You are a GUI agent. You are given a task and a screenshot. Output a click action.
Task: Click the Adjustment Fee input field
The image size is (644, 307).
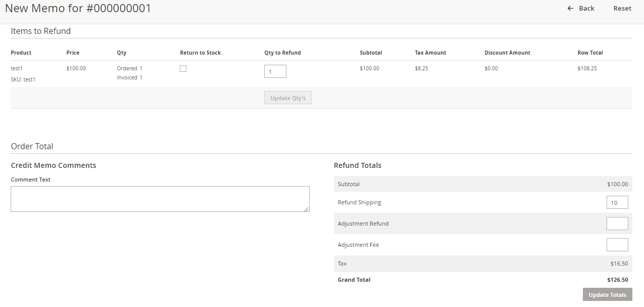(x=617, y=244)
